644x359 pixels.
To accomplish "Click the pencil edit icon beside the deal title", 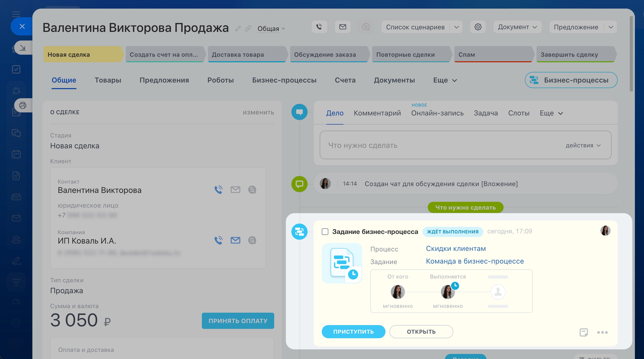I will point(238,28).
